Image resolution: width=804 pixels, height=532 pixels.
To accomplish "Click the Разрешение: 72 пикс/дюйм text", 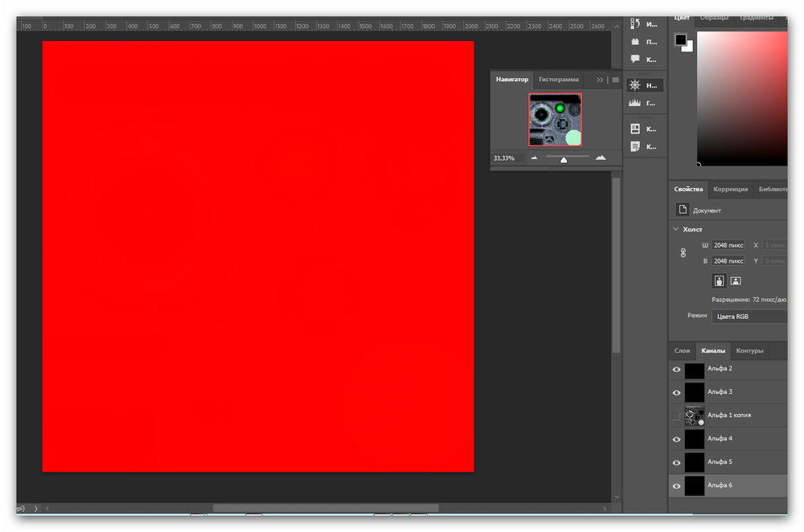I will pos(749,299).
